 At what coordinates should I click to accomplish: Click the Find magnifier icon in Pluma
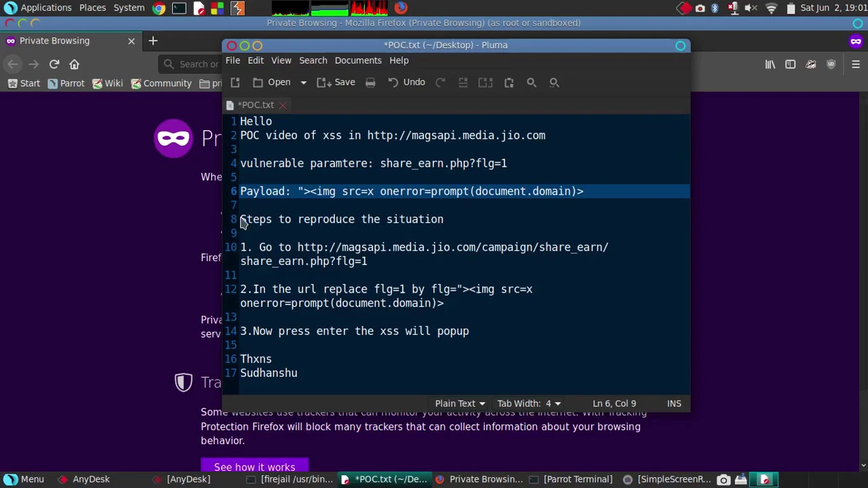coord(532,83)
